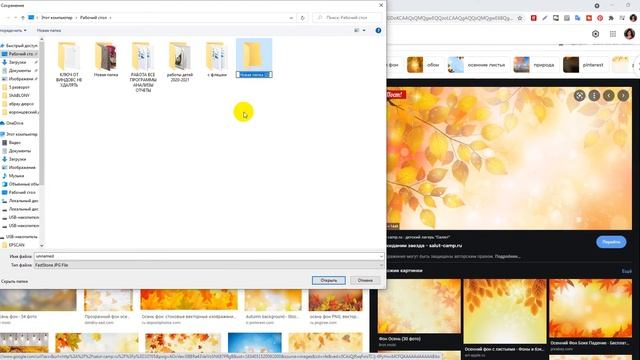Go to the next image with right arrow
This screenshot has height=360, width=640.
point(623,96)
